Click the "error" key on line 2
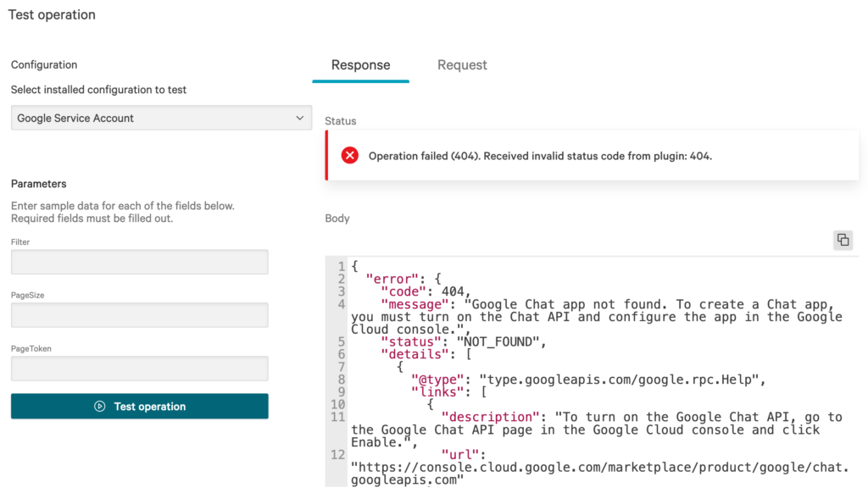 tap(392, 279)
